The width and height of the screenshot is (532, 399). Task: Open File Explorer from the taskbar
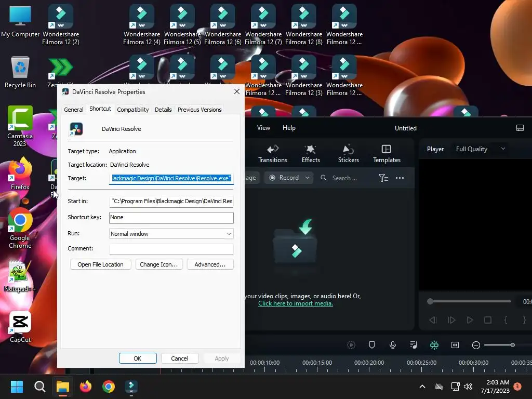point(63,387)
